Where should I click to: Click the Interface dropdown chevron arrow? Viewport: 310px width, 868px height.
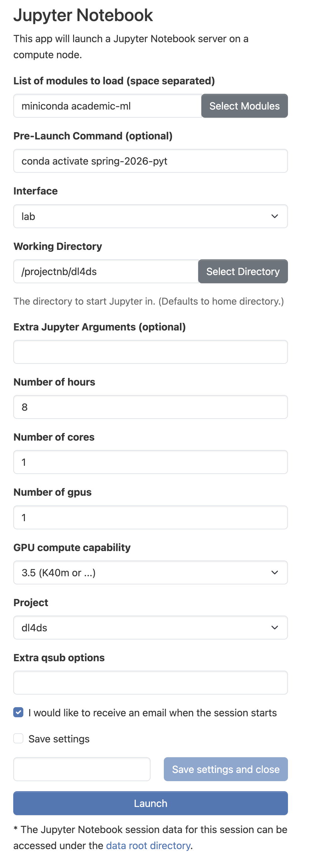click(x=275, y=216)
